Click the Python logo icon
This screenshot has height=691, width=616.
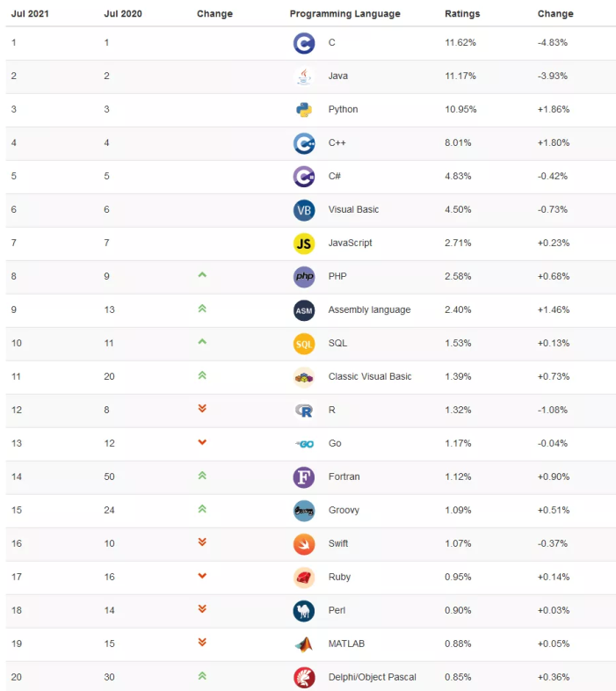304,110
